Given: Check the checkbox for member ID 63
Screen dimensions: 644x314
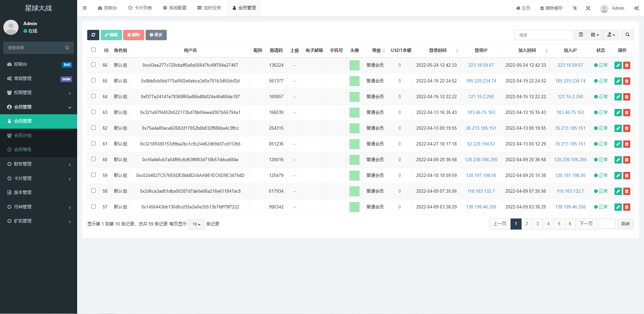Looking at the screenshot, I should tap(93, 112).
